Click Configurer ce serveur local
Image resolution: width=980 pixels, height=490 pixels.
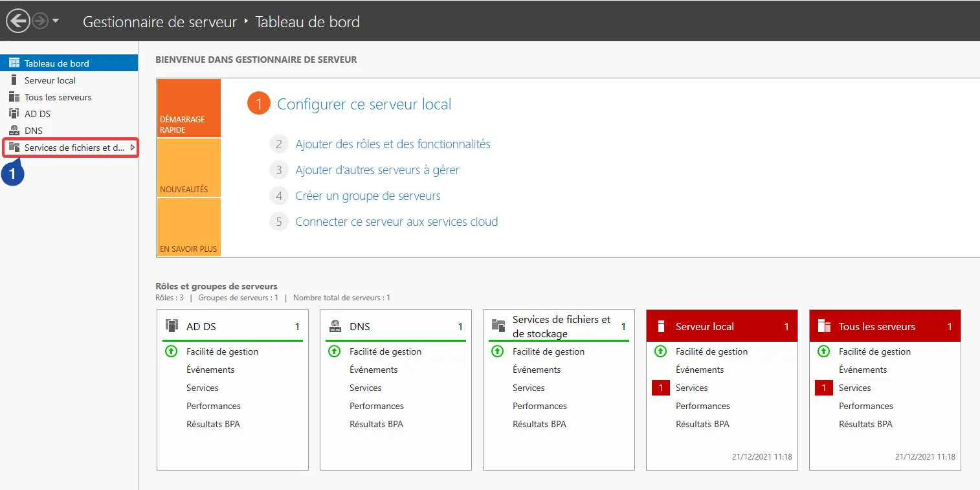tap(363, 104)
